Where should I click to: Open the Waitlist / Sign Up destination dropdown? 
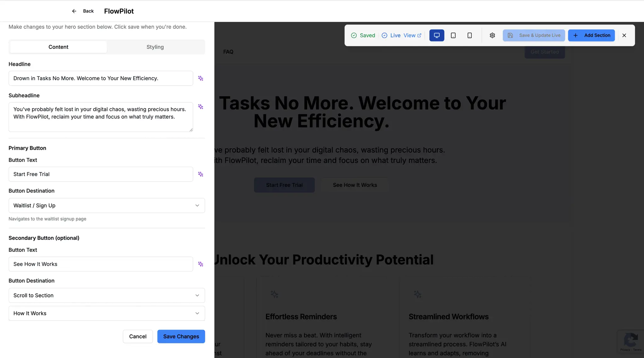tap(107, 205)
